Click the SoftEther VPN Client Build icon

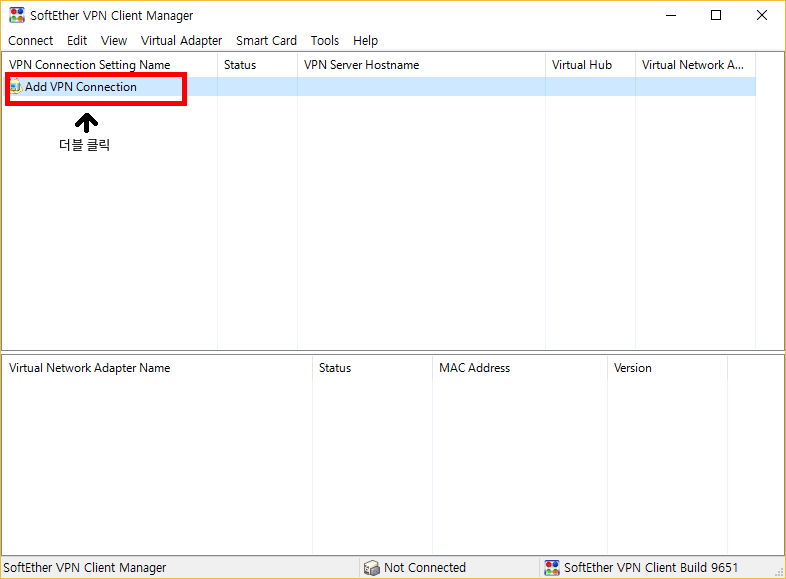coord(552,567)
